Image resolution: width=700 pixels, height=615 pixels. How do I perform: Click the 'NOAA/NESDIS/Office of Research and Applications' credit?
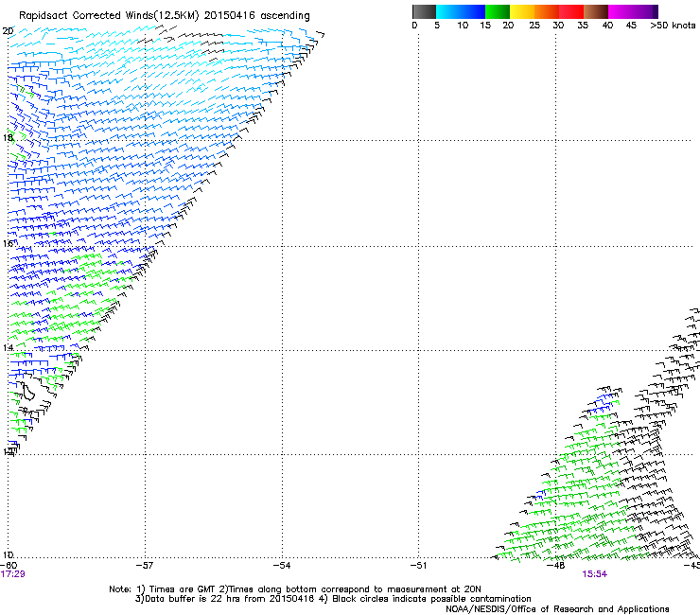coord(557,609)
